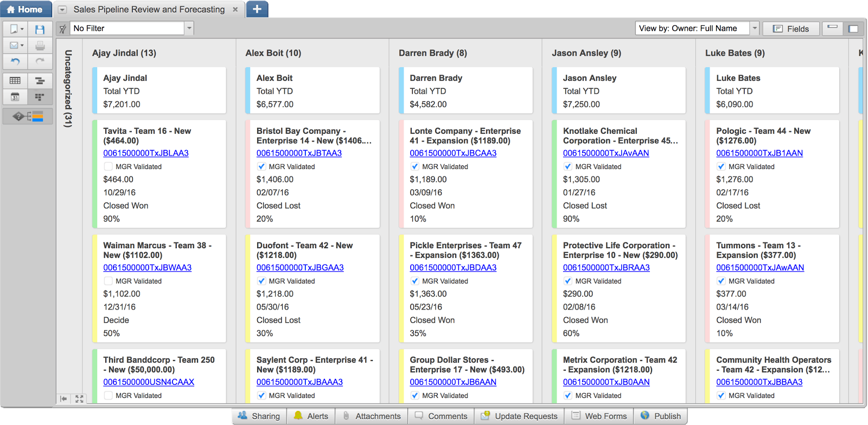Click the No Filter input field
This screenshot has width=868, height=425.
[128, 28]
